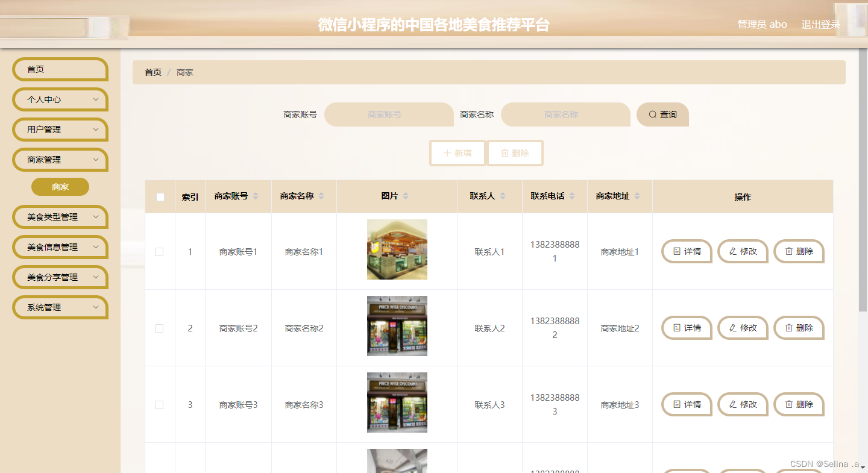Viewport: 868px width, 473px height.
Task: Edit 商家账号2 row via 修改
Action: pos(743,328)
